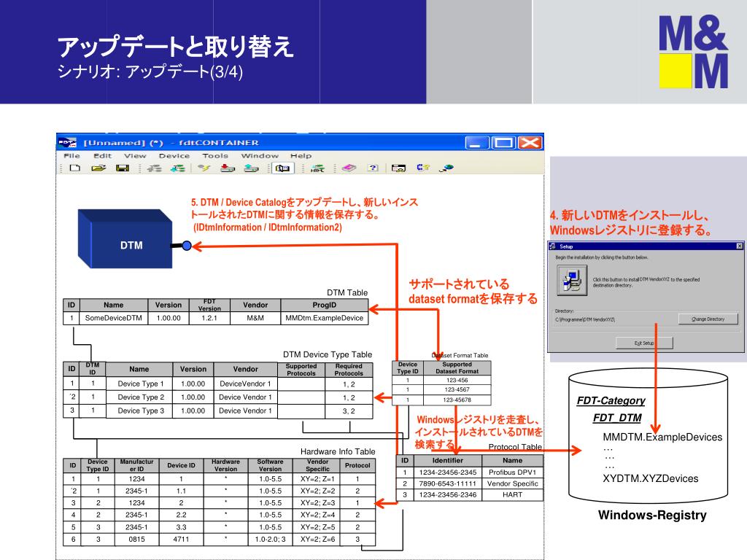Click the window search toolbar icon
The width and height of the screenshot is (747, 560).
point(398,168)
